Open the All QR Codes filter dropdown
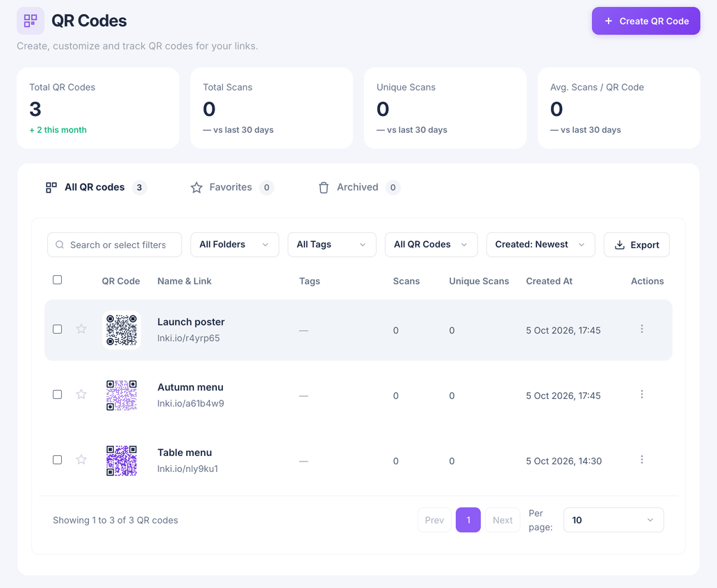Image resolution: width=717 pixels, height=588 pixels. tap(431, 245)
